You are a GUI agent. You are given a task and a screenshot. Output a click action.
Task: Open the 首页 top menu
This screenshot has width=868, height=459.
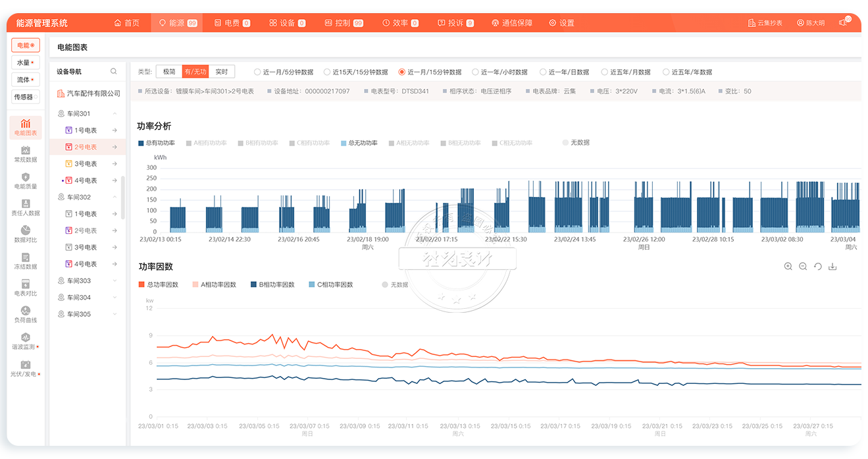point(127,23)
